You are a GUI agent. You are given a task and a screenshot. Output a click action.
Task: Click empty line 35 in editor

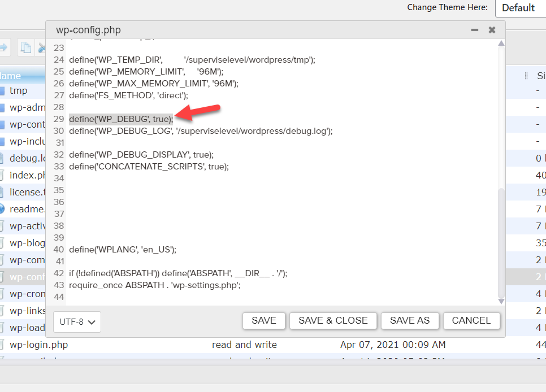point(282,190)
